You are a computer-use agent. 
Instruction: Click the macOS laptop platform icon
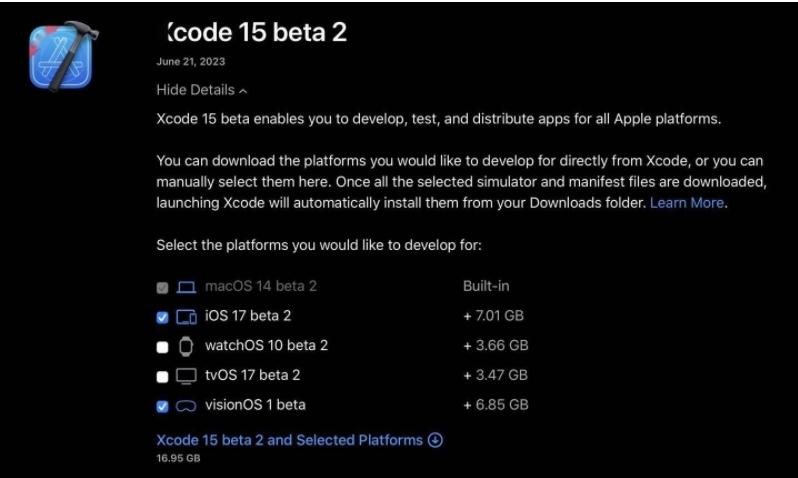186,287
